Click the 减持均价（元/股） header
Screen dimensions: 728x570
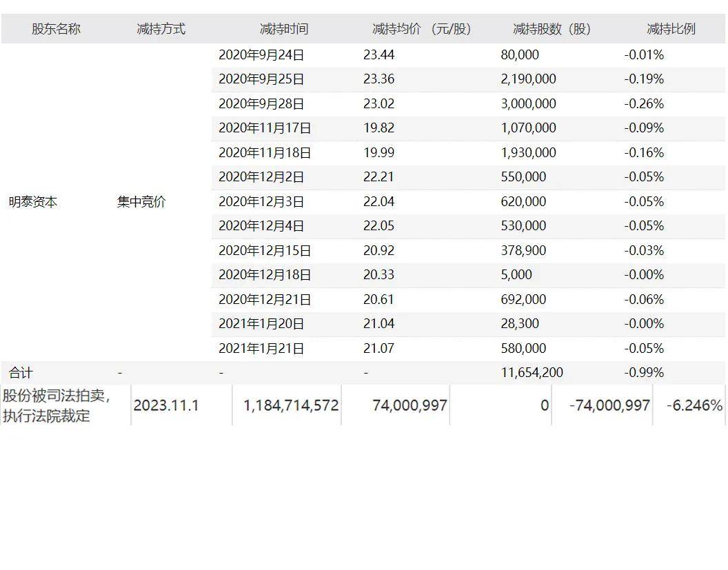tap(422, 29)
